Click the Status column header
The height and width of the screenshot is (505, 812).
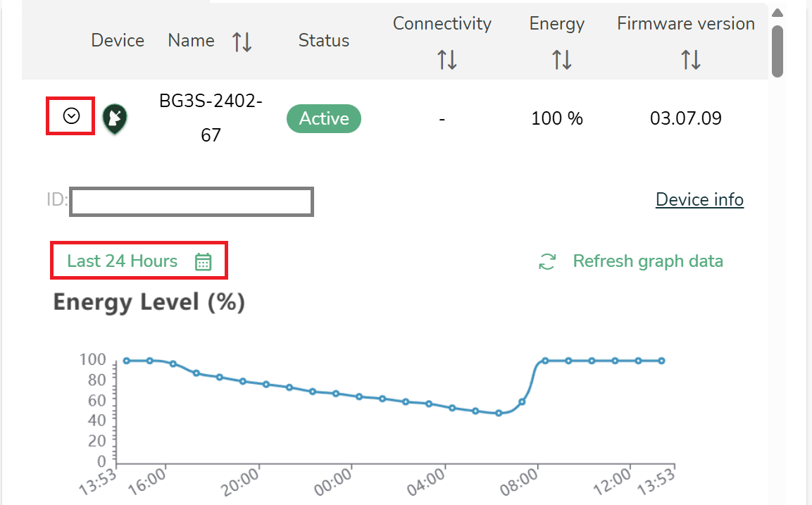pyautogui.click(x=323, y=40)
